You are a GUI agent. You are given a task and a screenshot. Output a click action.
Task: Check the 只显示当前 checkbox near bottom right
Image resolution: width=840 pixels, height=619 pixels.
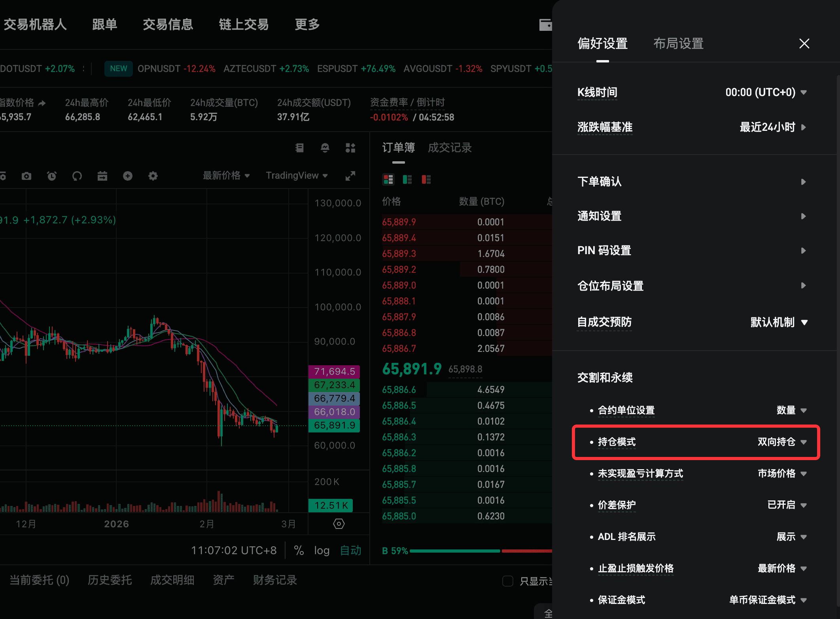point(507,580)
